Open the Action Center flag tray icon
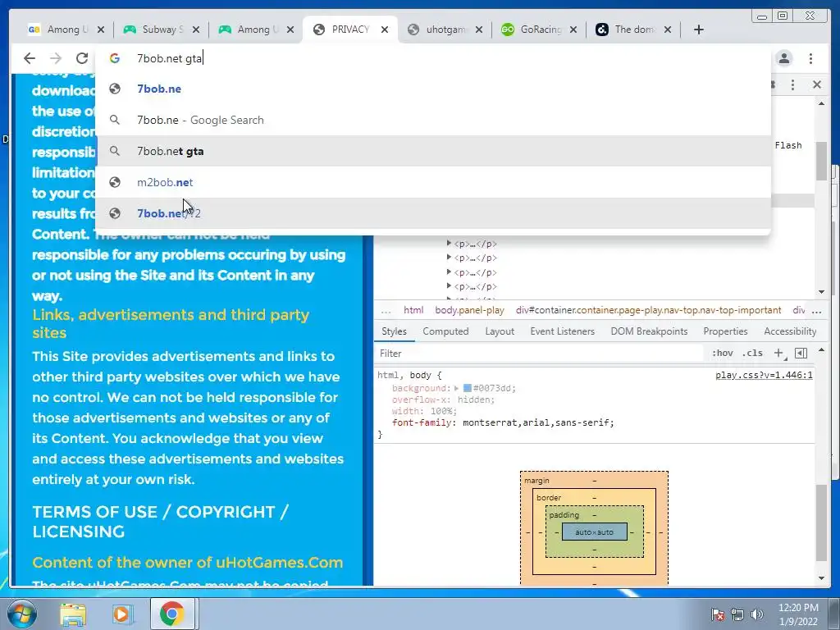The height and width of the screenshot is (630, 840). point(718,614)
